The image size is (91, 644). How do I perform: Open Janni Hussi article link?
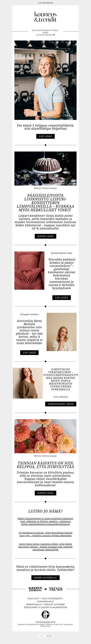45,547
